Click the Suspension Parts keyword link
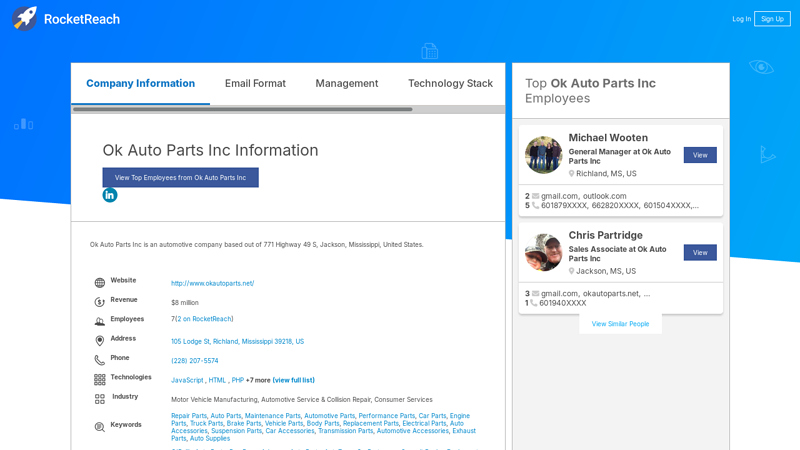Image resolution: width=800 pixels, height=450 pixels. pyautogui.click(x=236, y=431)
